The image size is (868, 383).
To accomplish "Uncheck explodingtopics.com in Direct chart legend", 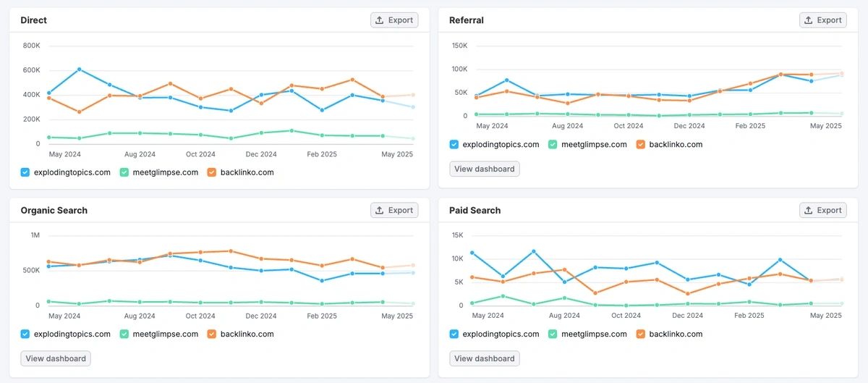I will (25, 172).
